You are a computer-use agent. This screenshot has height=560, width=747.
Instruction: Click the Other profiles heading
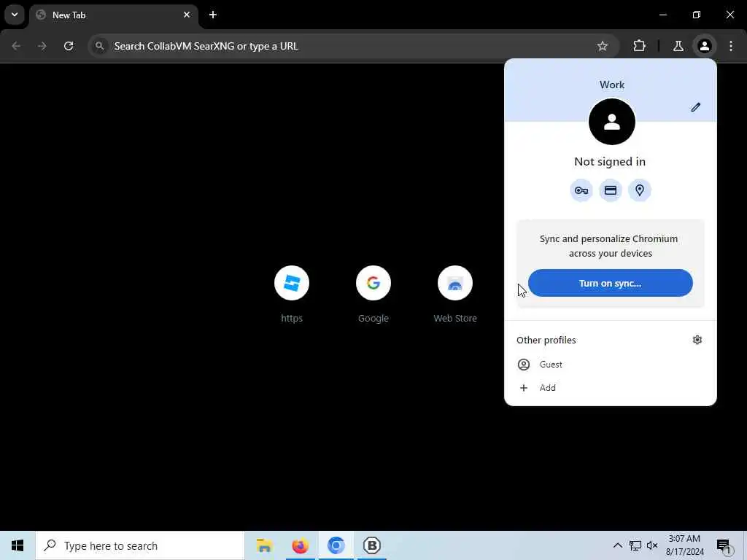pos(546,340)
